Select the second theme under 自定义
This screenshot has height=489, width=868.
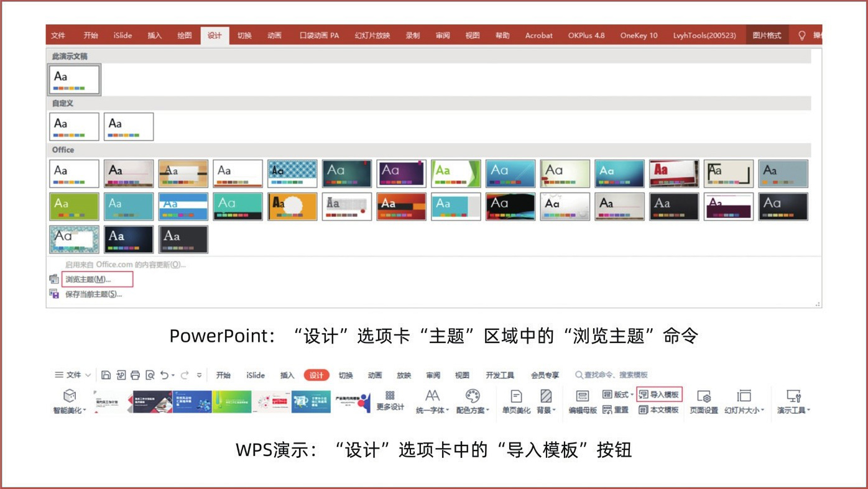[129, 127]
